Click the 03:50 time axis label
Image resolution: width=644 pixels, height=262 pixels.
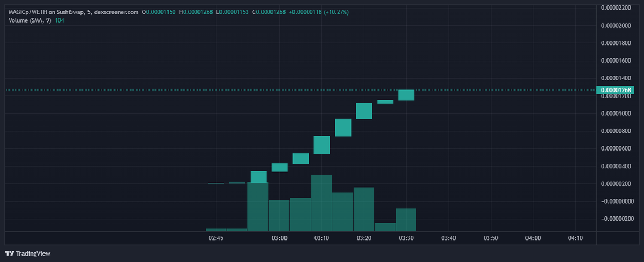[x=491, y=238]
